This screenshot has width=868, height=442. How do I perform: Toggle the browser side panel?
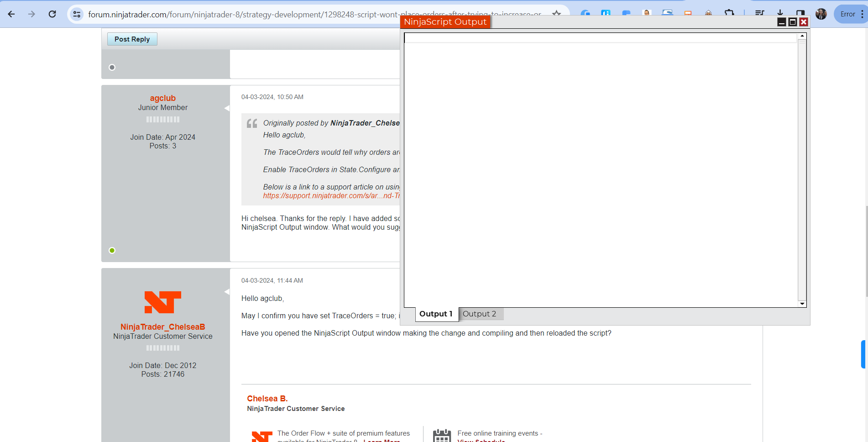[x=800, y=13]
